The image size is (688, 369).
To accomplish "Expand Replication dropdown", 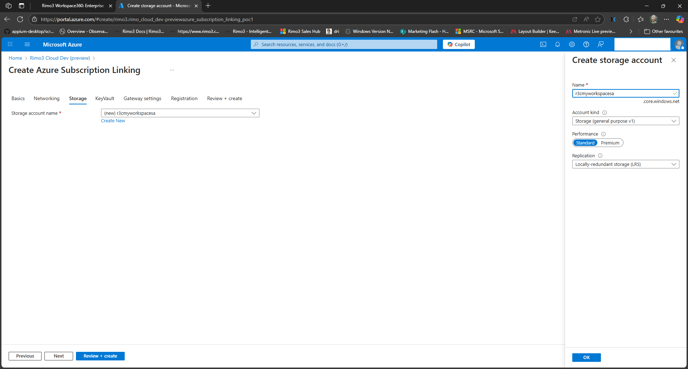I will (625, 164).
